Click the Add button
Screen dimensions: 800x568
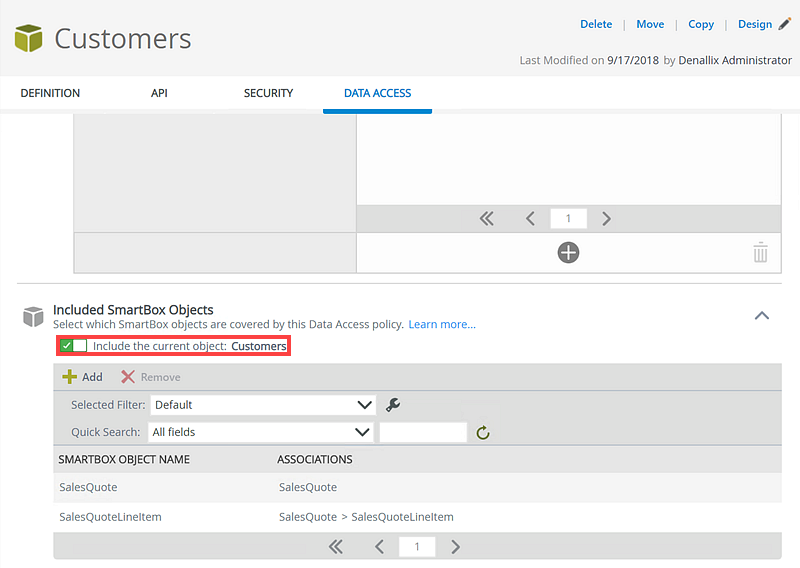point(83,377)
